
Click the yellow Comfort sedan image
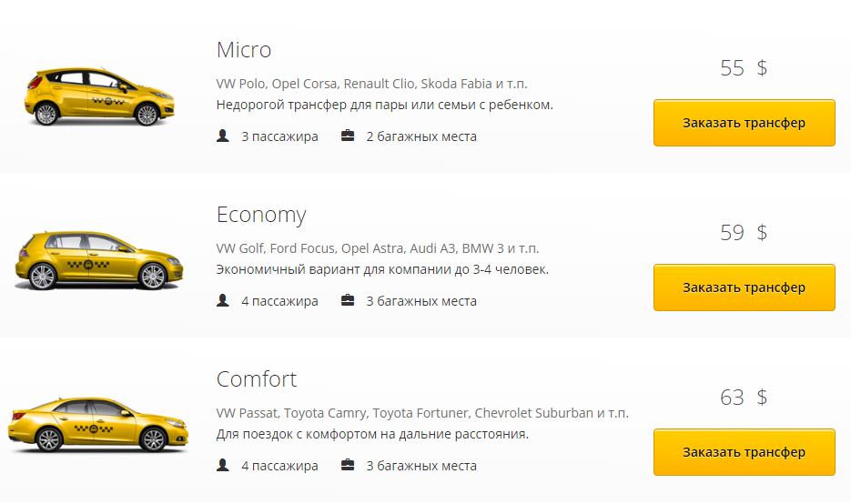(98, 425)
